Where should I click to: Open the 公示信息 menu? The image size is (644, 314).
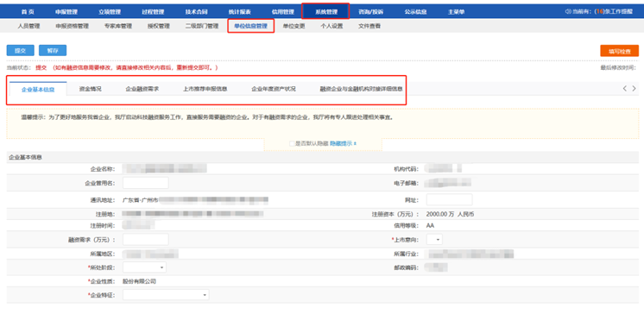pyautogui.click(x=415, y=12)
